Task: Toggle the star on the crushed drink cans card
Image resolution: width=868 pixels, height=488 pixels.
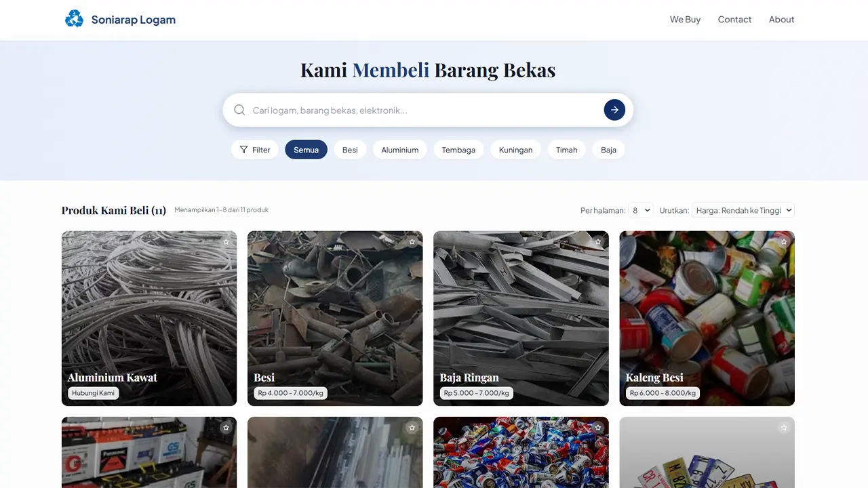Action: [597, 428]
